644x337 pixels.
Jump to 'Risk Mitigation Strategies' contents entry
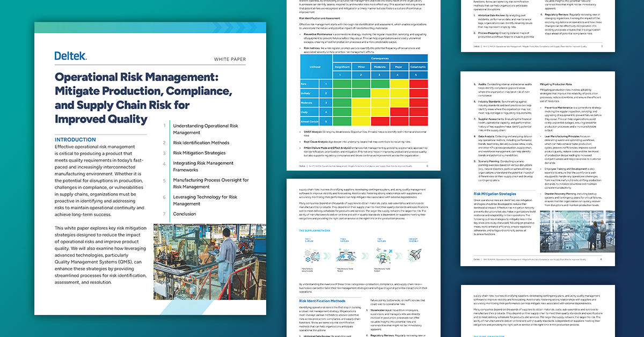coord(199,153)
